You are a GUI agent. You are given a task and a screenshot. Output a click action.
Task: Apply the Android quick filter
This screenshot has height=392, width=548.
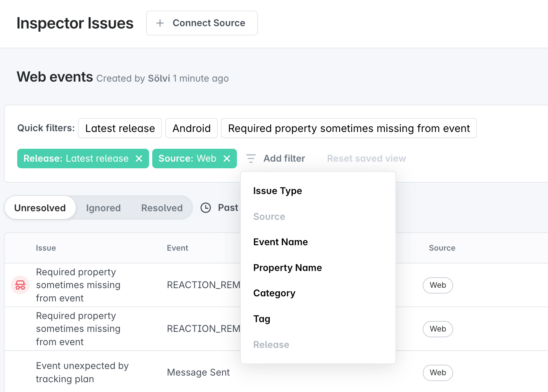pos(191,128)
